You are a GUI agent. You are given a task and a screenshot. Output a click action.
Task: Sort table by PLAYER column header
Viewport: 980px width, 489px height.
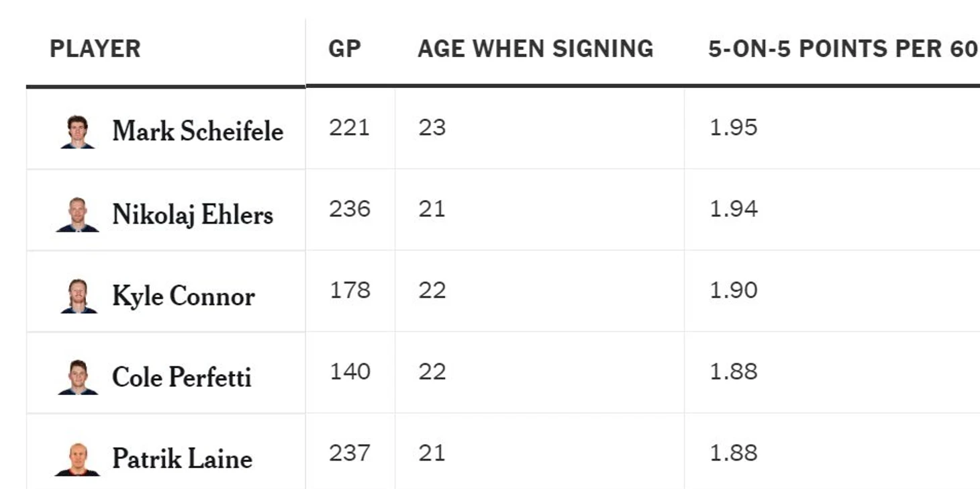(x=95, y=49)
